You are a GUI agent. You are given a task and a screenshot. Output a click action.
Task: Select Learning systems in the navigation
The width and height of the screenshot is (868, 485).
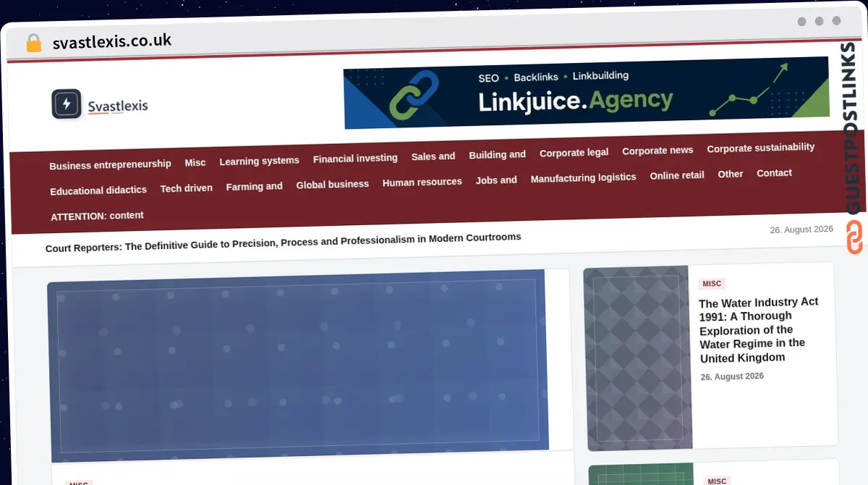(x=259, y=161)
